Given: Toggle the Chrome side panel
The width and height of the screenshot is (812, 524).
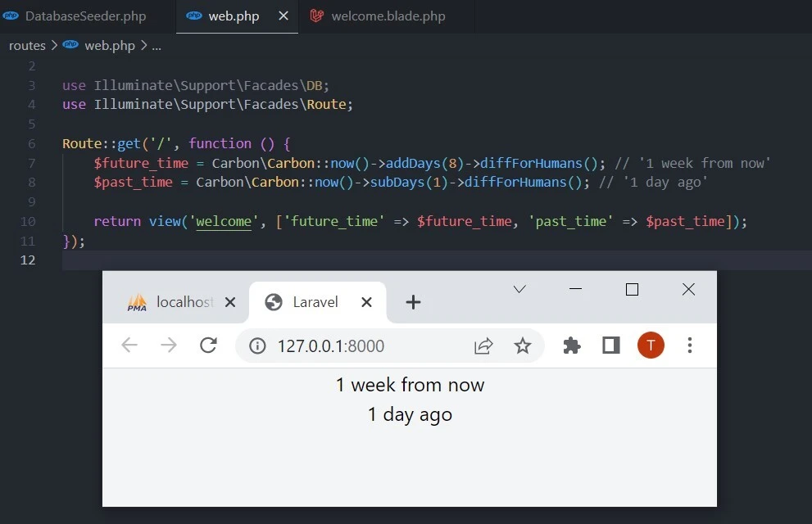Looking at the screenshot, I should click(x=611, y=346).
